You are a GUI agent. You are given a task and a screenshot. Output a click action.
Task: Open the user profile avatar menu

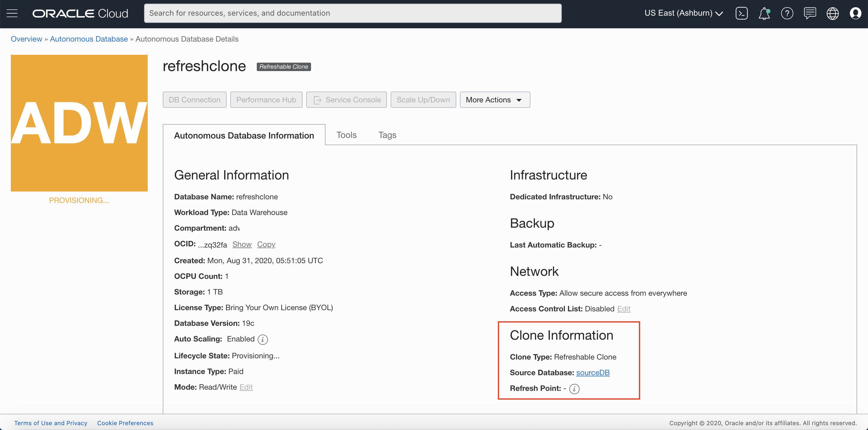point(855,14)
